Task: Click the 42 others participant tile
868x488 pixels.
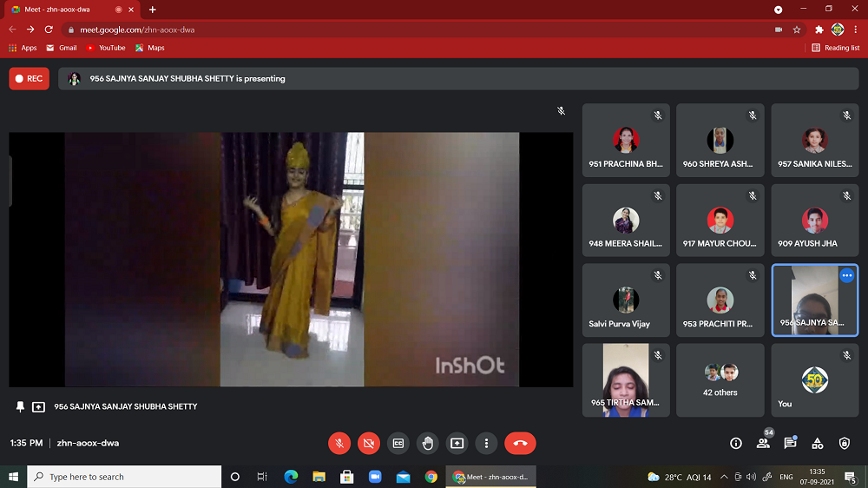Action: coord(720,380)
